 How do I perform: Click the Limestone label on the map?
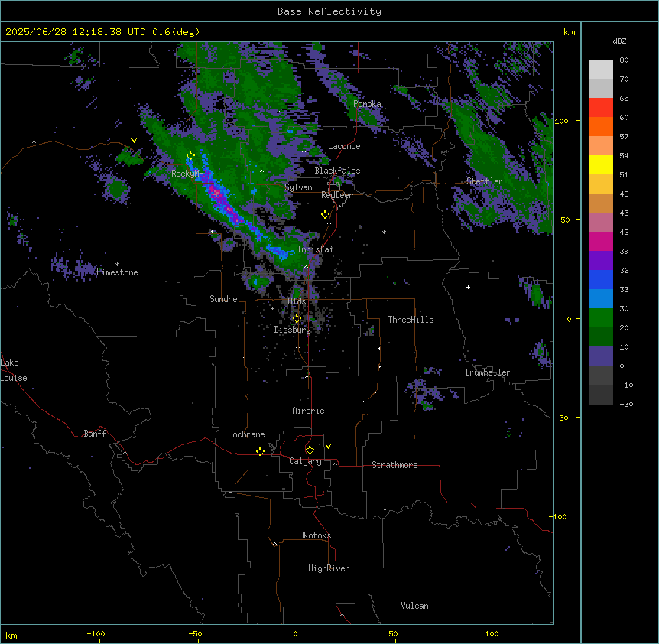click(117, 272)
